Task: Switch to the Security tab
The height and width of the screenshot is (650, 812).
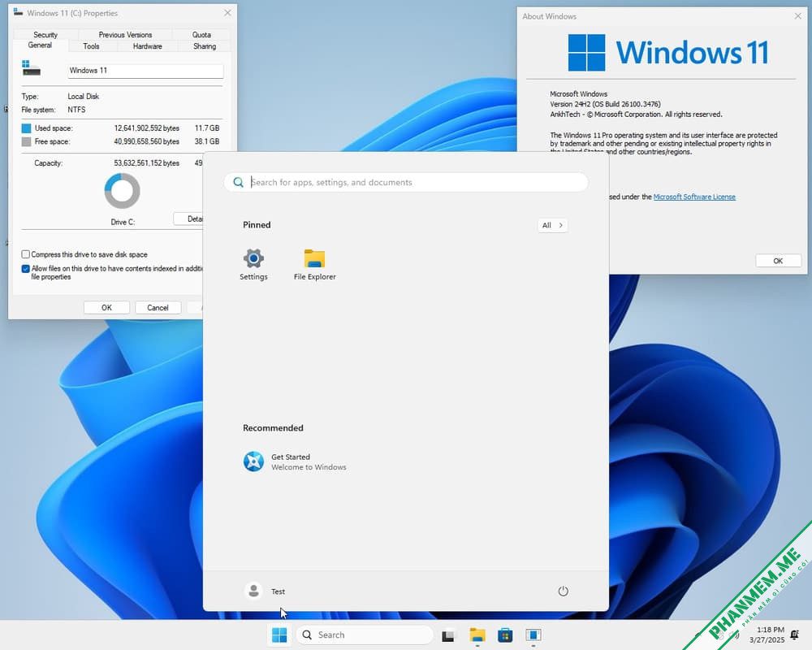Action: click(x=45, y=35)
